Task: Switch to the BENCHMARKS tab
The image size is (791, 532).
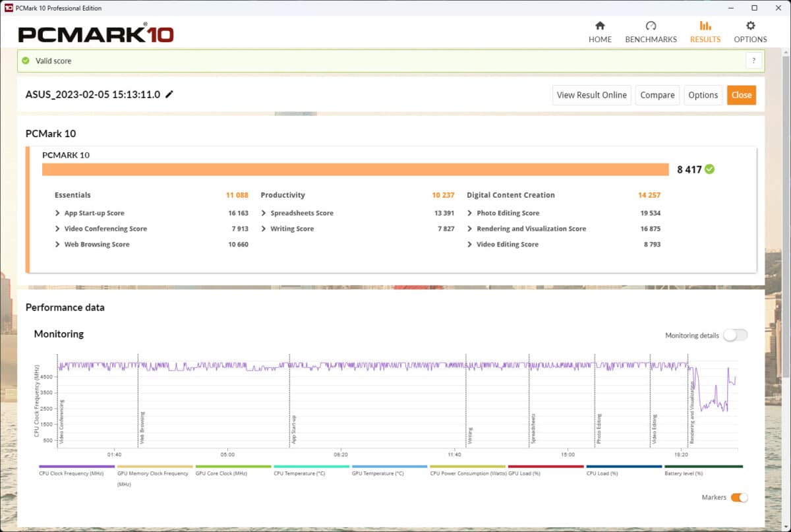Action: pos(651,32)
